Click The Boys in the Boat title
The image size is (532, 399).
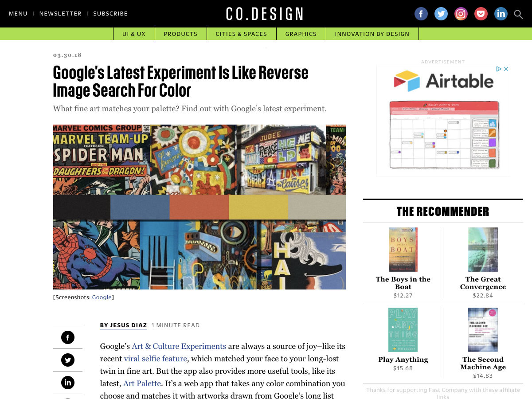pyautogui.click(x=403, y=283)
